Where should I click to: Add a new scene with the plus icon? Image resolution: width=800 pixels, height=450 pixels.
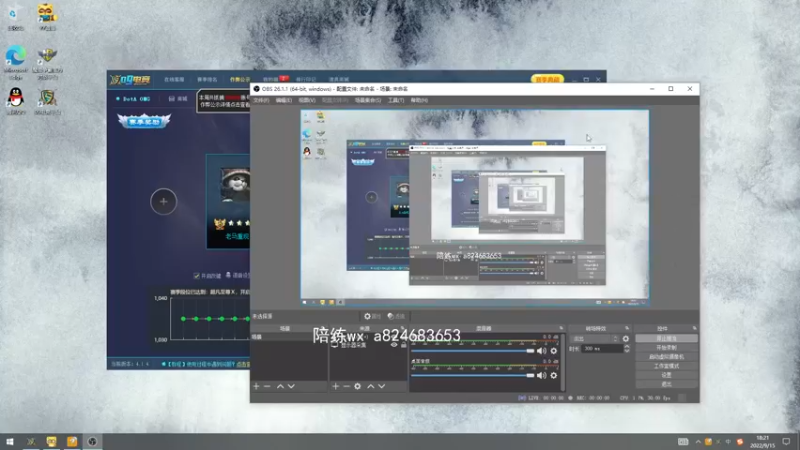[256, 386]
